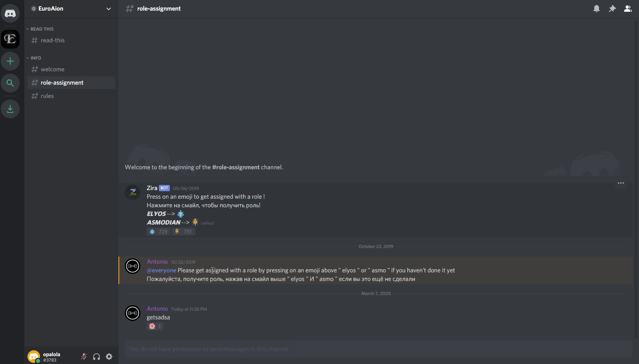Collapse the READ THIS category

coord(40,29)
